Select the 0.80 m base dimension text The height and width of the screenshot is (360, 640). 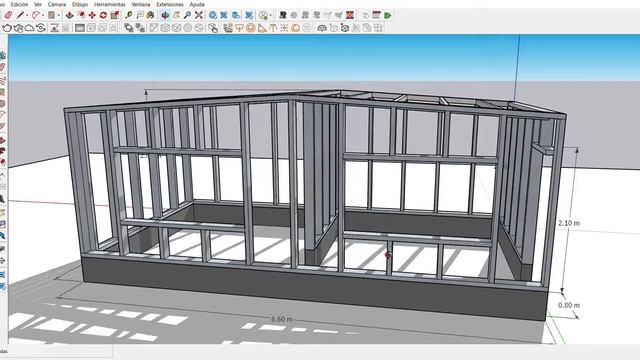click(x=569, y=305)
